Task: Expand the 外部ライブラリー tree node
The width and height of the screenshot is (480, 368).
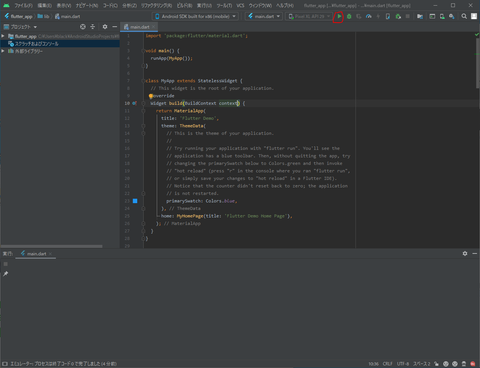Action: 3,51
